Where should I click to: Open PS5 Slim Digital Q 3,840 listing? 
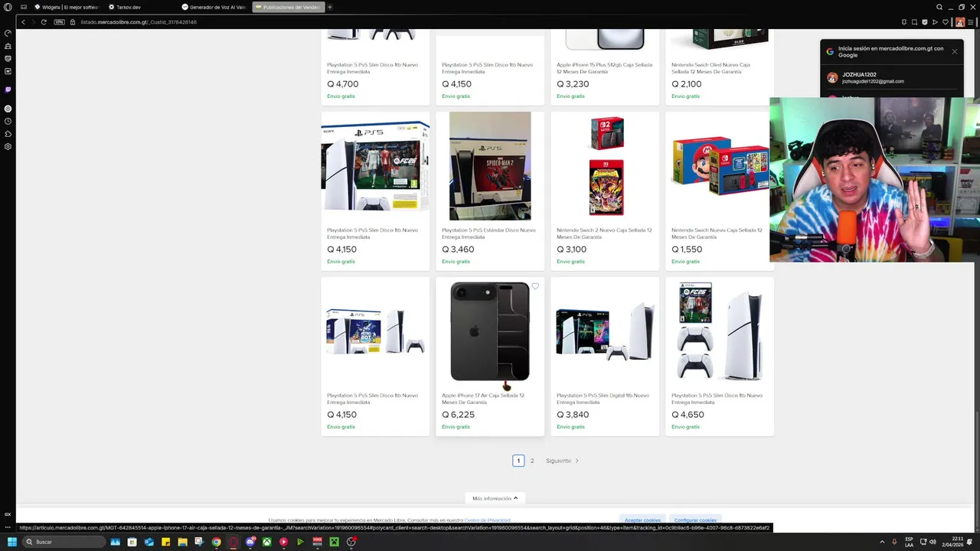[x=605, y=357]
